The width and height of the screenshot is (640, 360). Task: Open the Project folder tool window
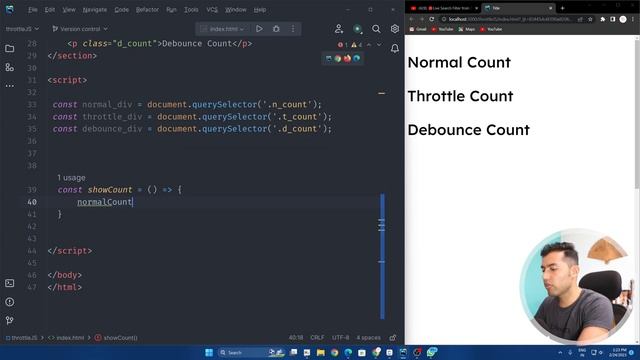click(x=10, y=49)
